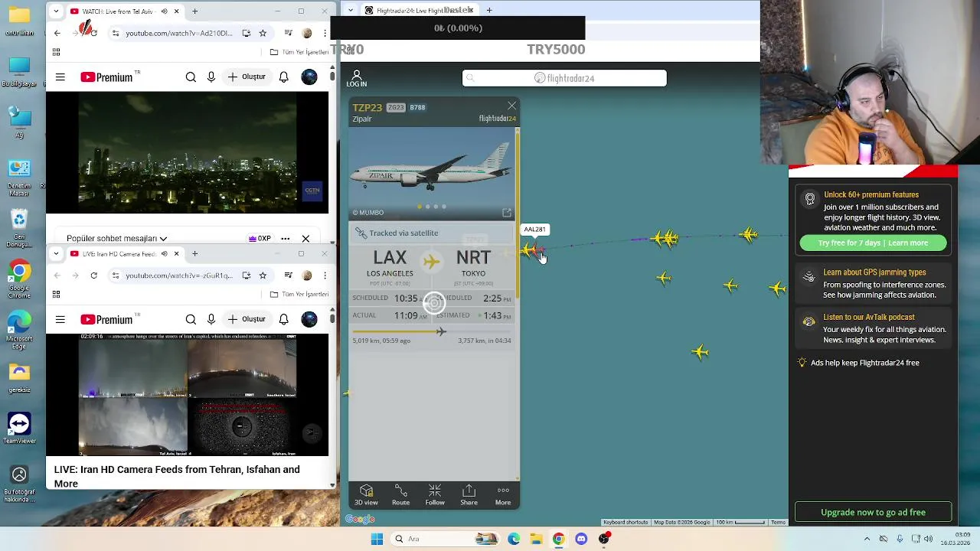980x551 pixels.
Task: Focus the Flightradar24 search box
Action: click(x=564, y=78)
